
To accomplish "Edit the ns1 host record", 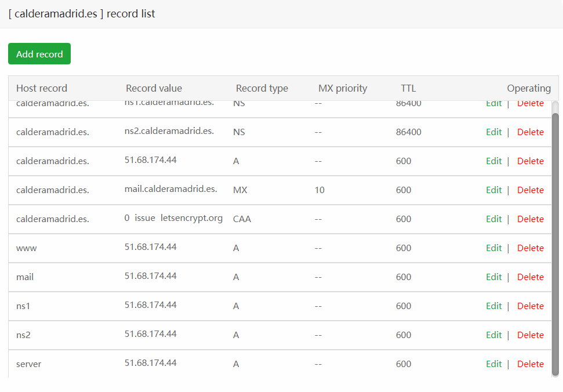I will click(493, 306).
